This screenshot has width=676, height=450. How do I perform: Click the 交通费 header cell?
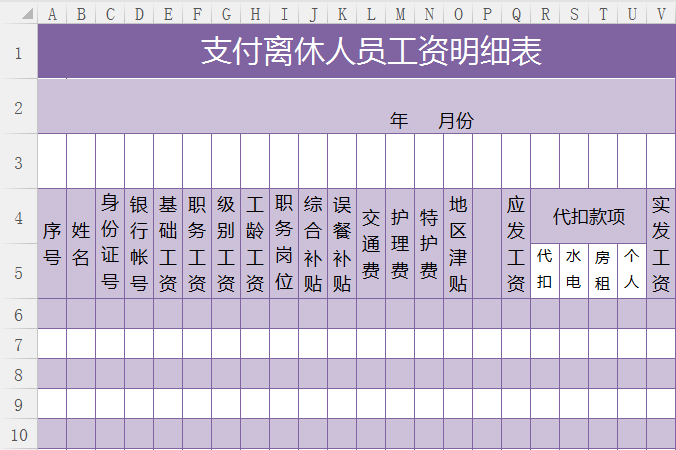click(371, 243)
